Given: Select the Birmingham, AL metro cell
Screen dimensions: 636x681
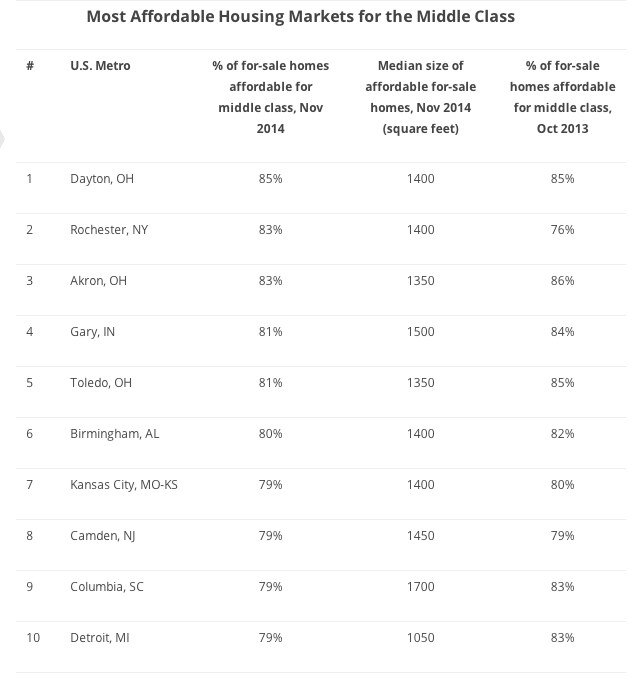Looking at the screenshot, I should 115,434.
